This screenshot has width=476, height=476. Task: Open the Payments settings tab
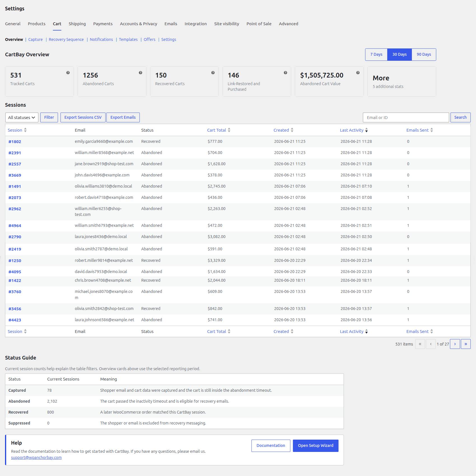point(103,24)
